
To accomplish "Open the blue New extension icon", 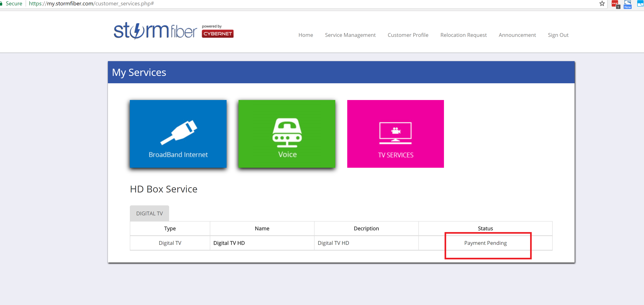I will pos(627,4).
